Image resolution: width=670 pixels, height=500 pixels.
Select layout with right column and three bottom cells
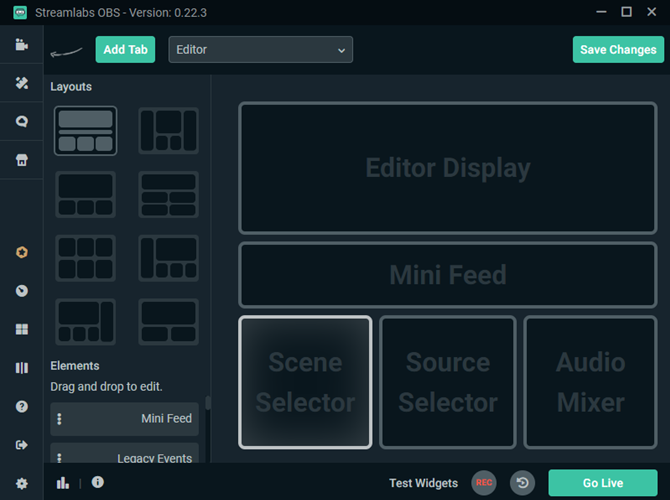(x=85, y=322)
